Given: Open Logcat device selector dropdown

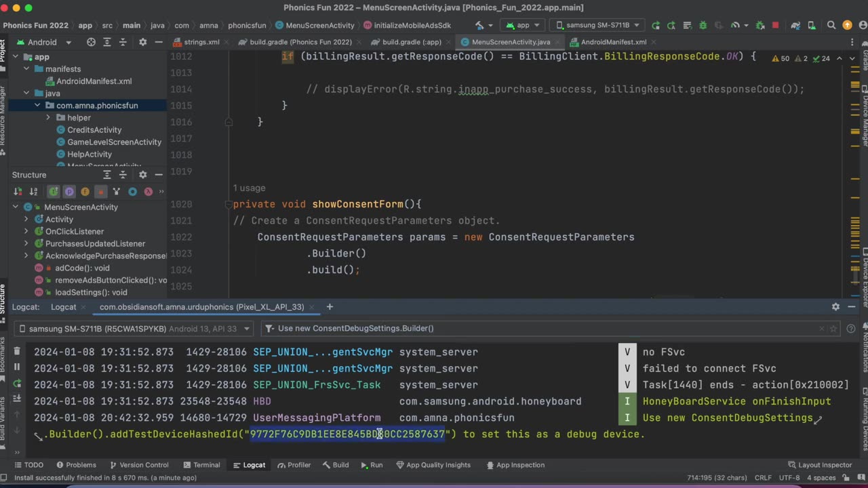Looking at the screenshot, I should pos(134,329).
